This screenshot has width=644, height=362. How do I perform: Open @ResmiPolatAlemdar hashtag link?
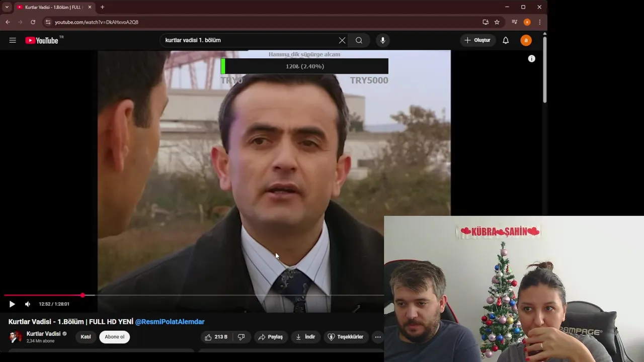(170, 322)
